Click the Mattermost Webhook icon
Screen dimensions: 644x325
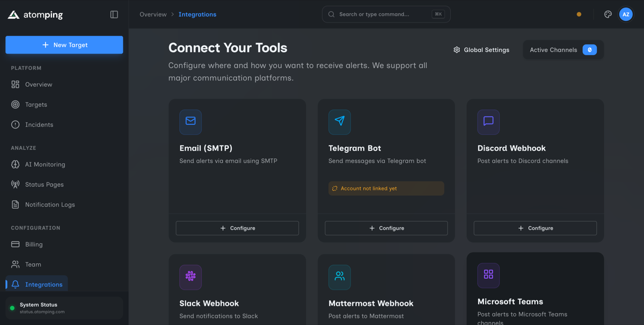coord(339,277)
